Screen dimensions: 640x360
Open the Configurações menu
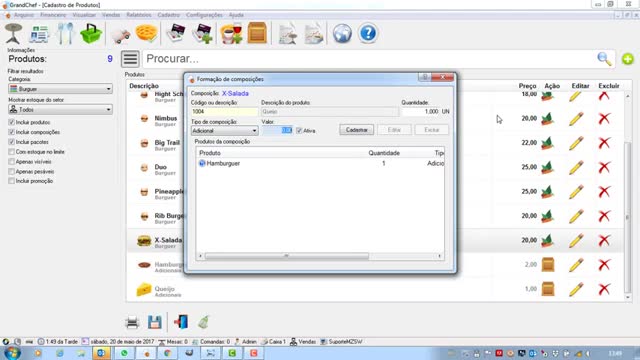(x=204, y=15)
